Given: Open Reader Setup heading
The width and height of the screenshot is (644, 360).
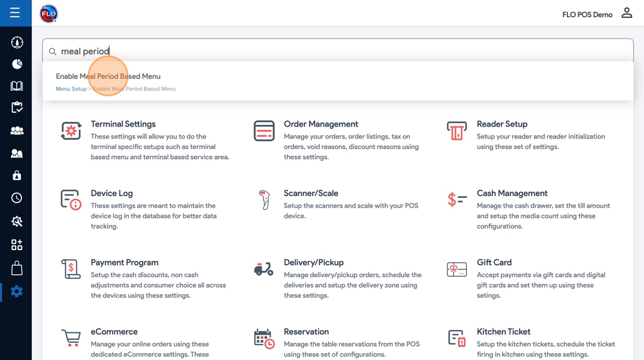Looking at the screenshot, I should click(x=502, y=124).
